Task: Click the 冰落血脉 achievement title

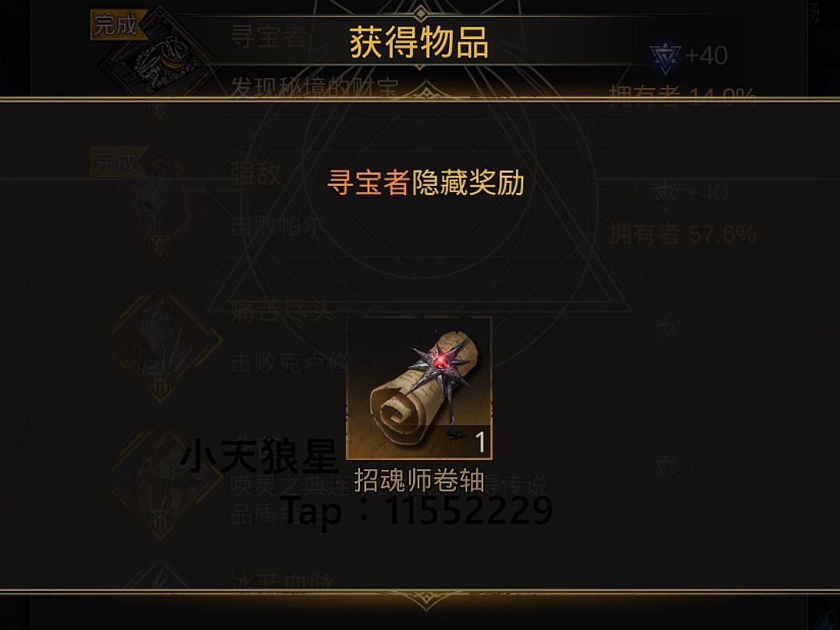Action: [x=282, y=583]
